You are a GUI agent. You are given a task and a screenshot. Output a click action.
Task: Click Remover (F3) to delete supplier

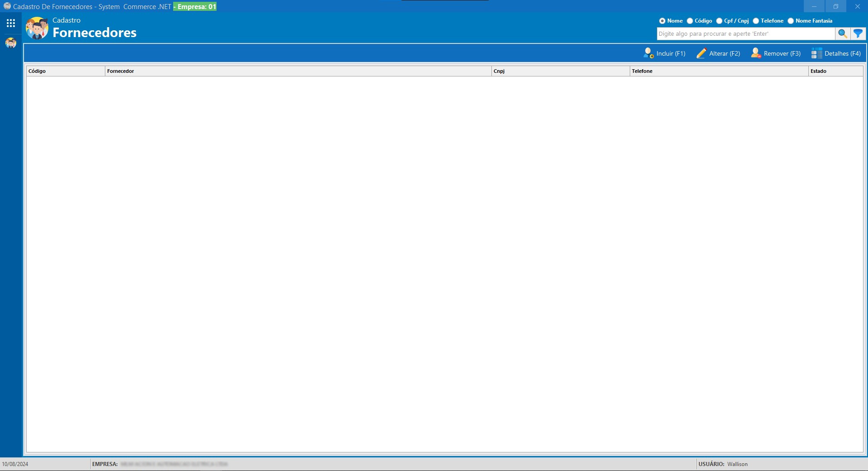[776, 53]
